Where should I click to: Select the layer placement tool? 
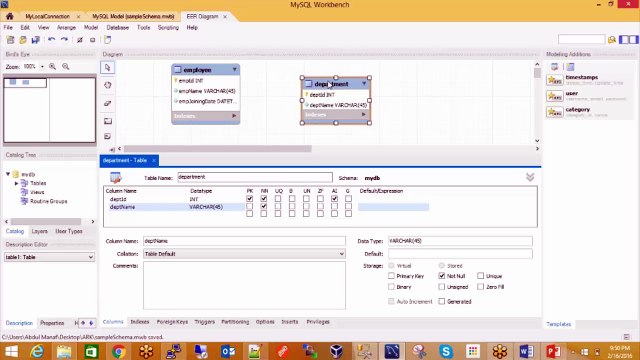tap(107, 121)
